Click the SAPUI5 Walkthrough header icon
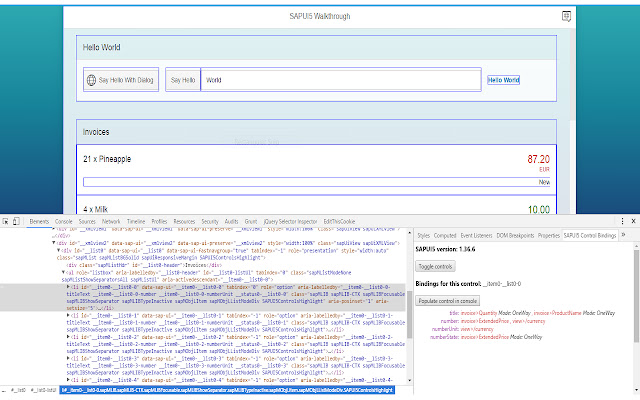The width and height of the screenshot is (640, 400). pyautogui.click(x=565, y=17)
